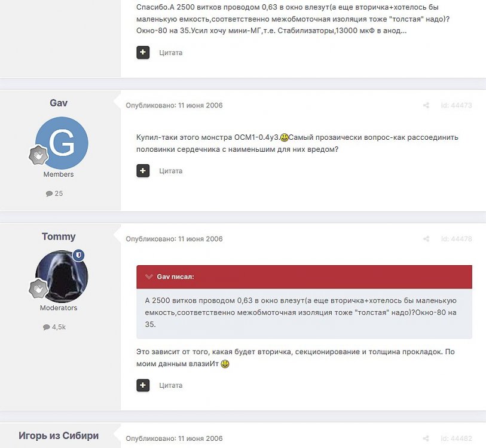Click Цитата under the top post
This screenshot has width=486, height=448.
[171, 53]
